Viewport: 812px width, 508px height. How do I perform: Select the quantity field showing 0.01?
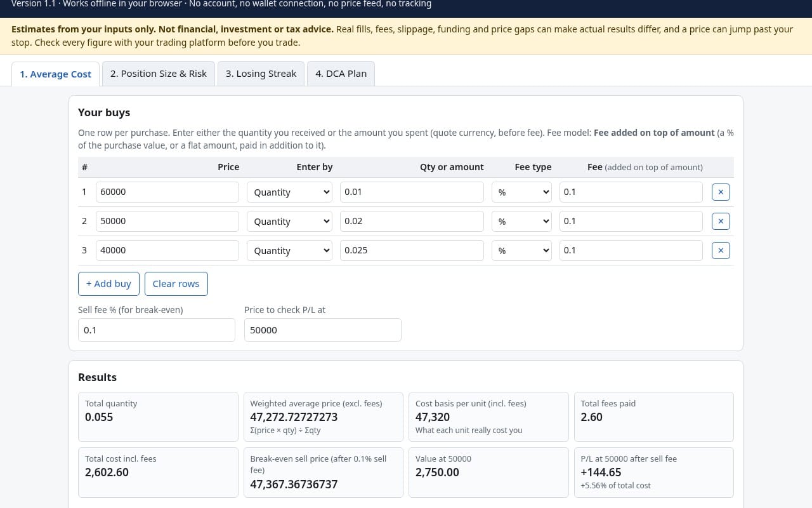(412, 192)
